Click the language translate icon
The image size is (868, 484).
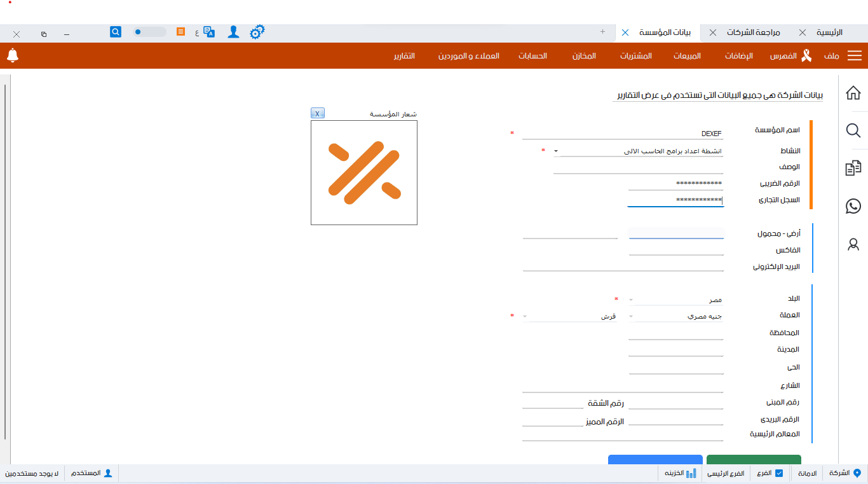tap(209, 32)
